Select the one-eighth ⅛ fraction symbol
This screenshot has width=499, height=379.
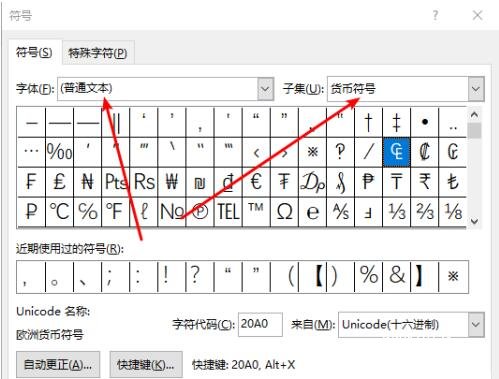point(453,212)
